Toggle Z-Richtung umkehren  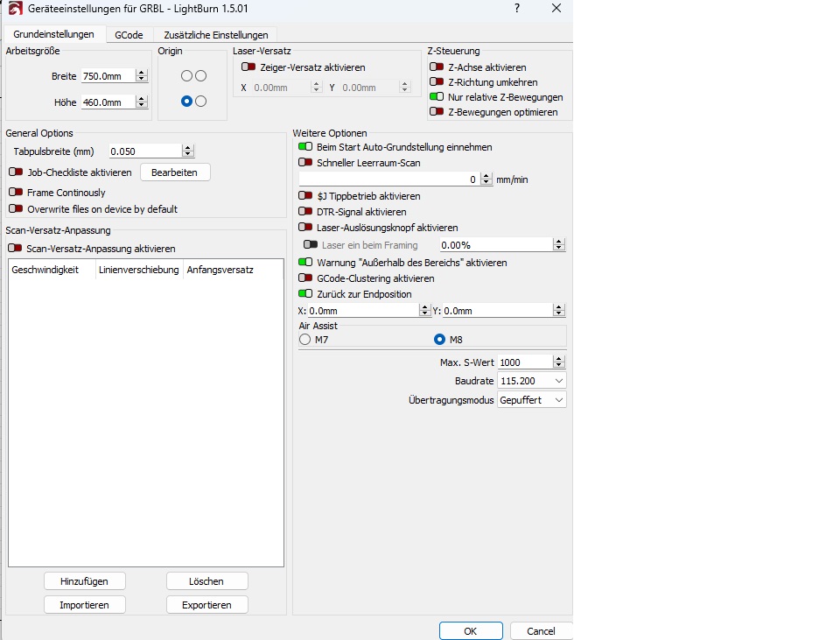tap(437, 82)
